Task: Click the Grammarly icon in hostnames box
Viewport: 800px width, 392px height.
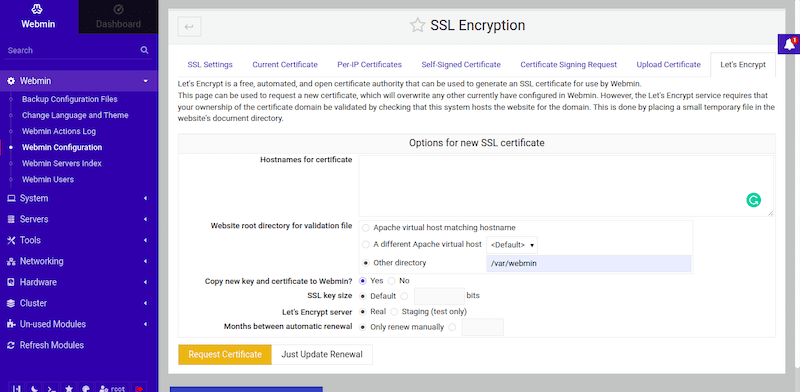Action: (x=753, y=200)
